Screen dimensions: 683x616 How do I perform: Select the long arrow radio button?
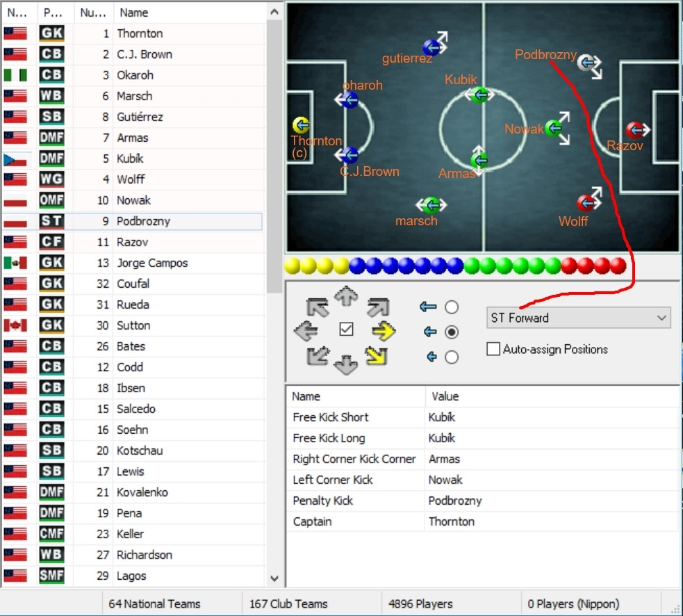click(x=452, y=307)
